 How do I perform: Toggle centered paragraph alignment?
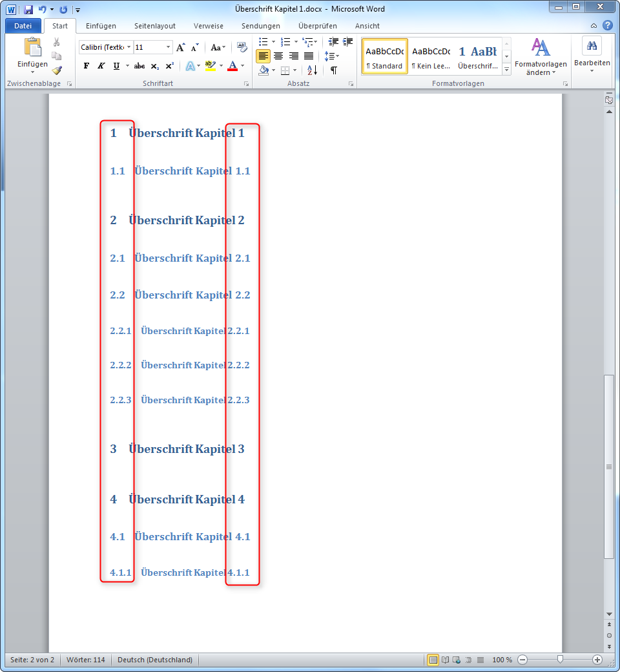pyautogui.click(x=279, y=56)
